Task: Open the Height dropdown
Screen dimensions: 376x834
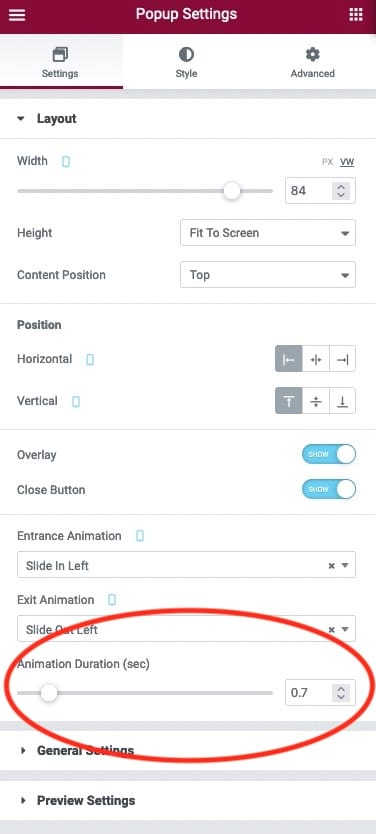Action: [x=268, y=233]
